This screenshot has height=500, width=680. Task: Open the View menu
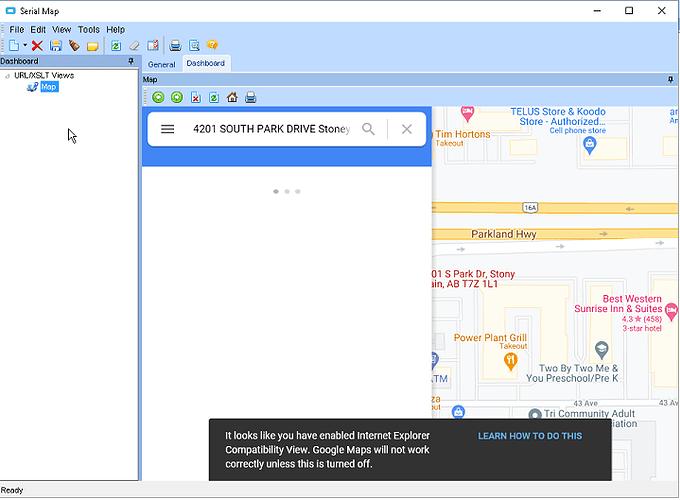point(61,29)
